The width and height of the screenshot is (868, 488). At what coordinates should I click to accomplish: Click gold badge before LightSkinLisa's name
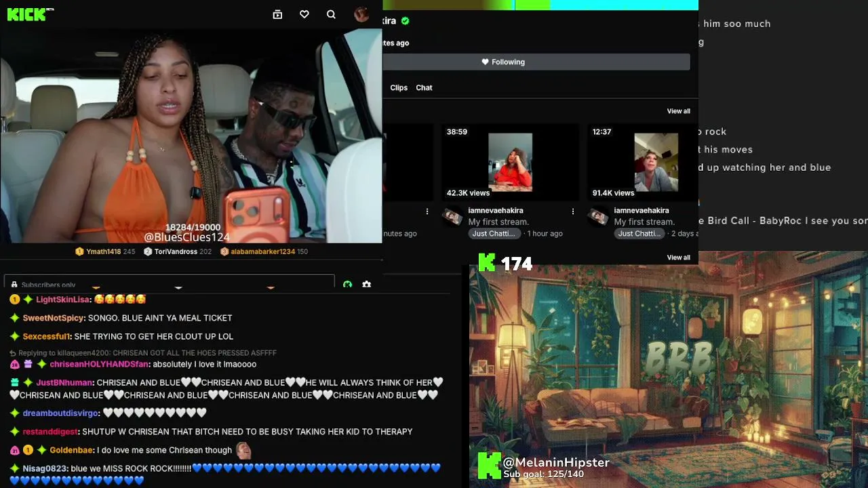pyautogui.click(x=15, y=300)
